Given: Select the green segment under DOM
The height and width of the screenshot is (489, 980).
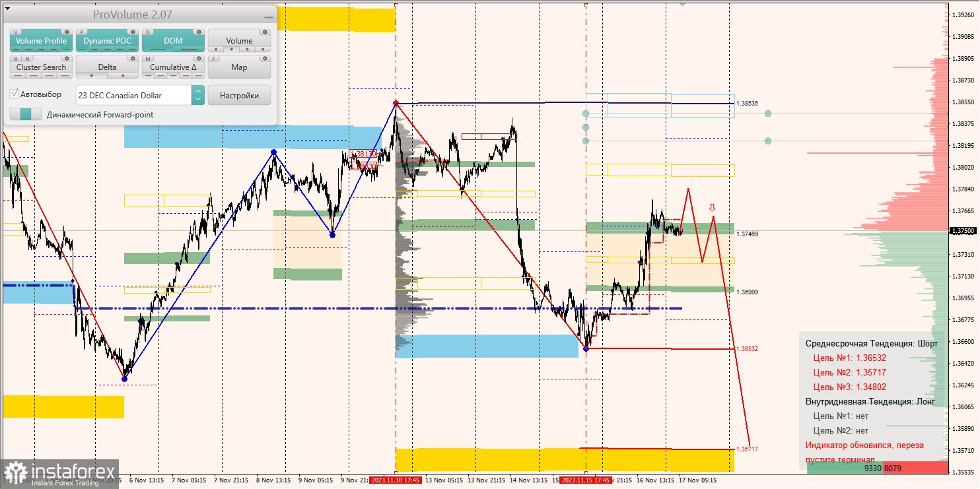Looking at the screenshot, I should (158, 49).
